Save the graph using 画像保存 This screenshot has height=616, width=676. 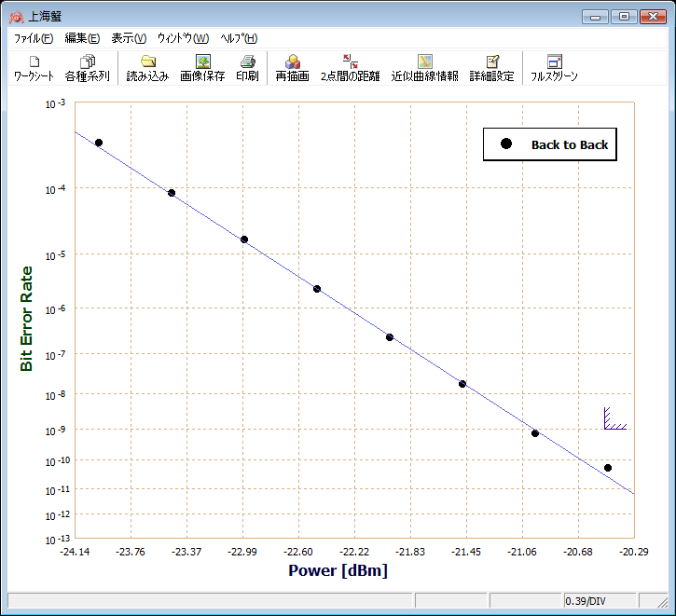pos(202,68)
